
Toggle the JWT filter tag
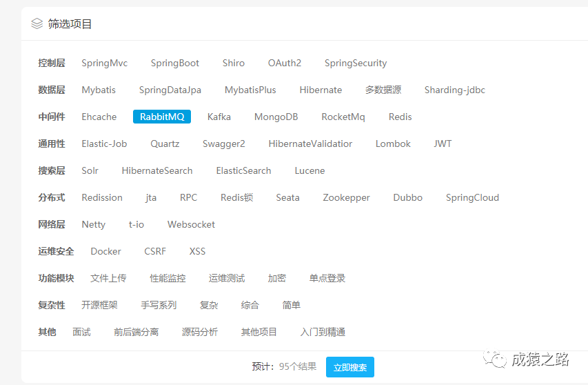(x=443, y=144)
